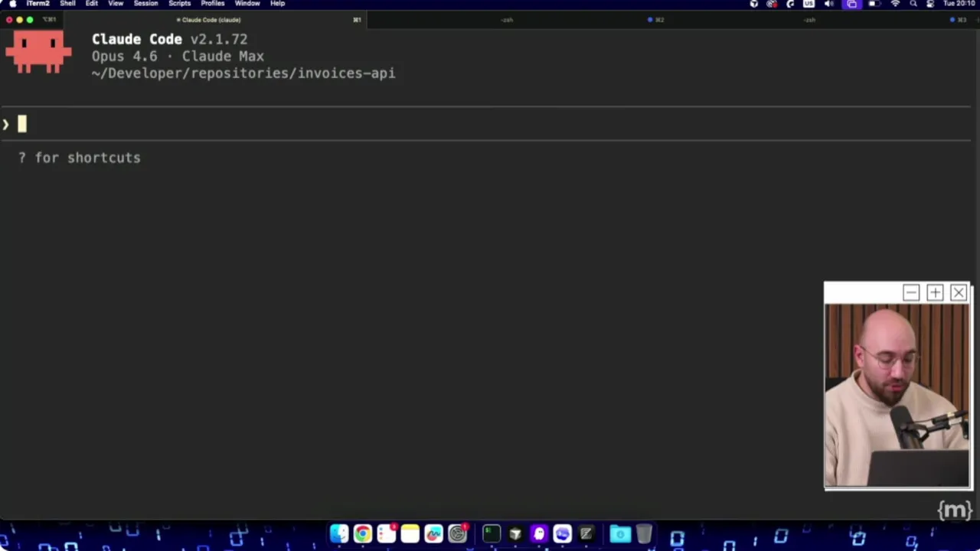Click the menu bar icon with red badge
Image resolution: width=980 pixels, height=551 pixels.
click(x=772, y=4)
